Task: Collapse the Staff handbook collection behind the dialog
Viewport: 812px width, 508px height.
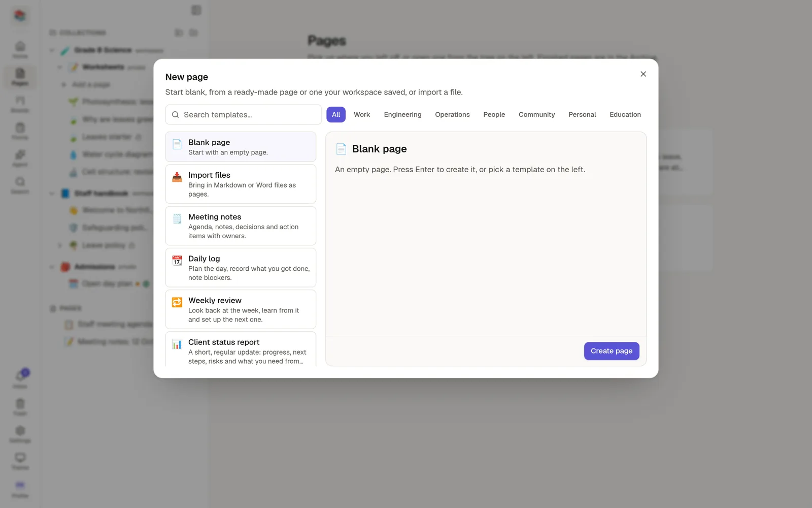Action: (x=52, y=194)
